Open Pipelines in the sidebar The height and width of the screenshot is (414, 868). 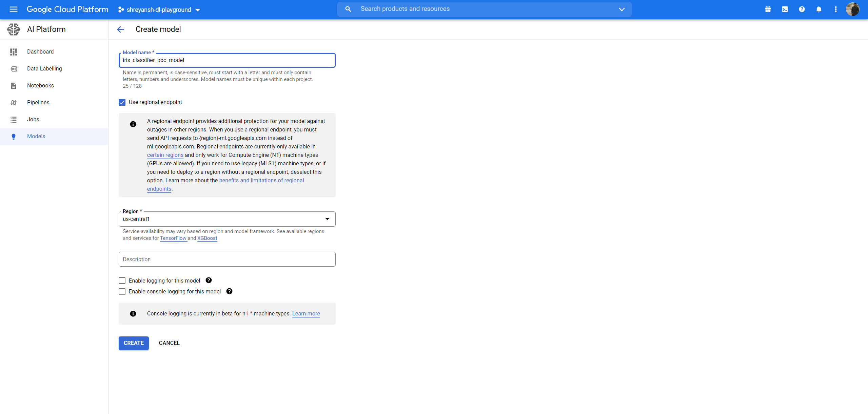pyautogui.click(x=38, y=103)
